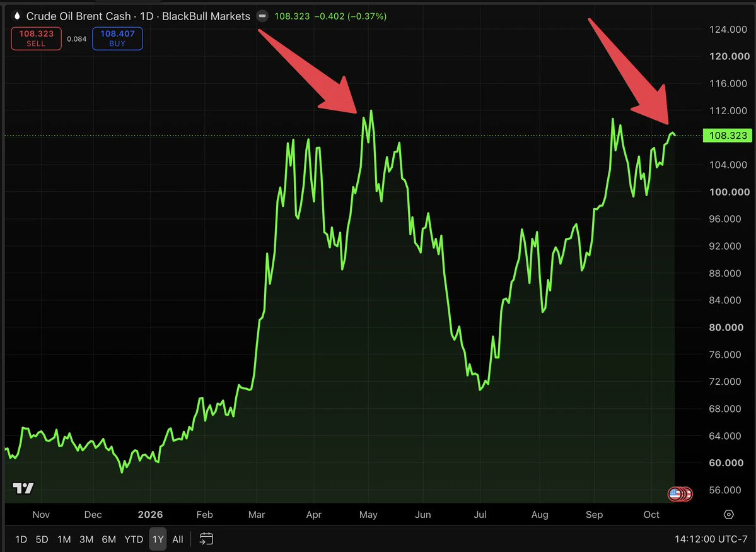
Task: Click the green 108.323 current price label
Action: click(728, 136)
